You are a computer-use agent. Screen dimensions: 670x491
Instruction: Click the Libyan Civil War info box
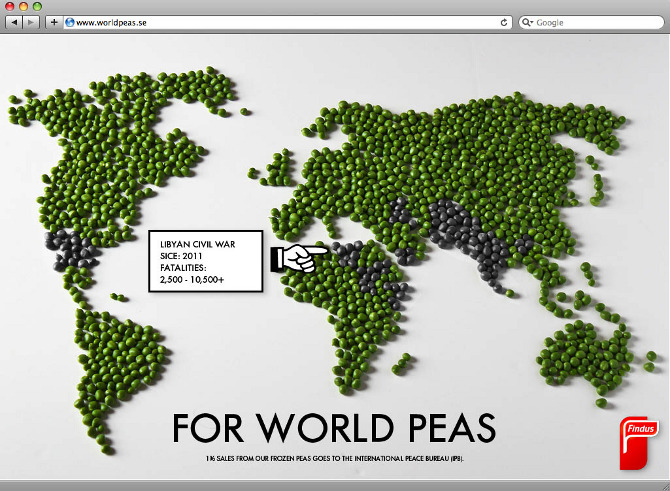pyautogui.click(x=204, y=262)
